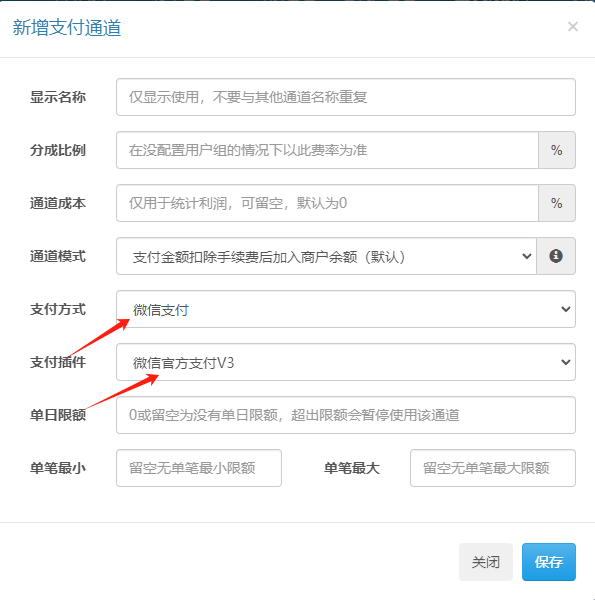Click the 支付插件 label text
The image size is (595, 600).
[58, 362]
